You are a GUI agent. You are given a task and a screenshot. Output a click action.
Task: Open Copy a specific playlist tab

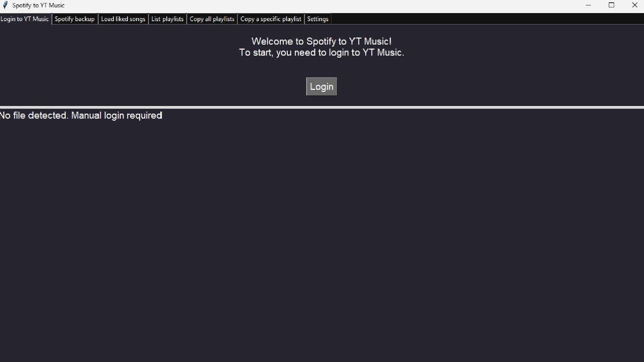click(x=271, y=19)
